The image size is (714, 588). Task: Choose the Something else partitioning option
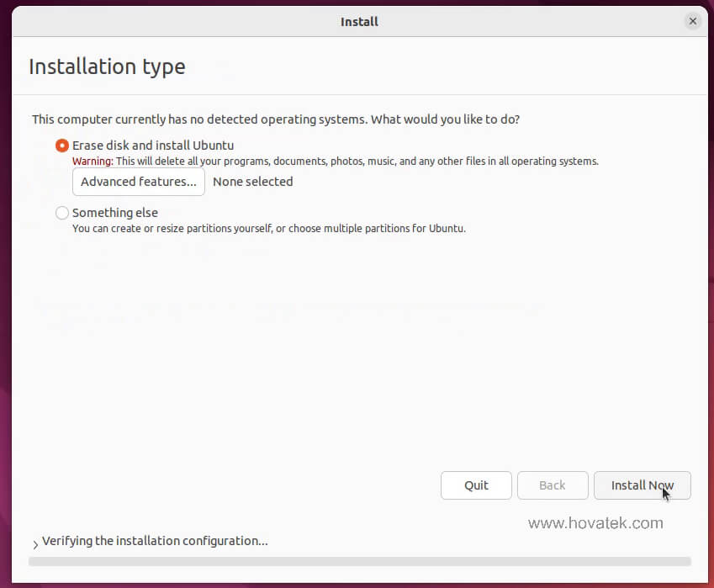click(114, 213)
